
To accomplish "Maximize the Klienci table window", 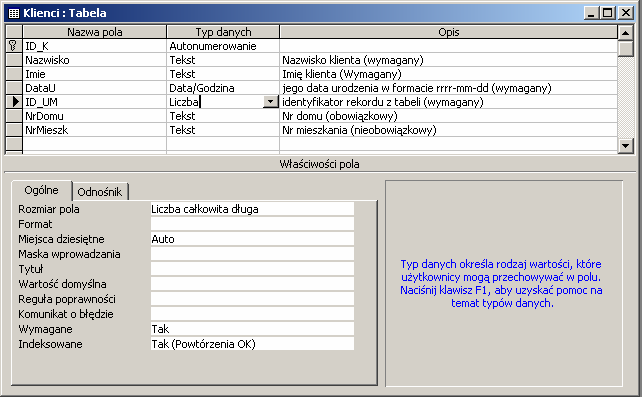I will pos(607,13).
